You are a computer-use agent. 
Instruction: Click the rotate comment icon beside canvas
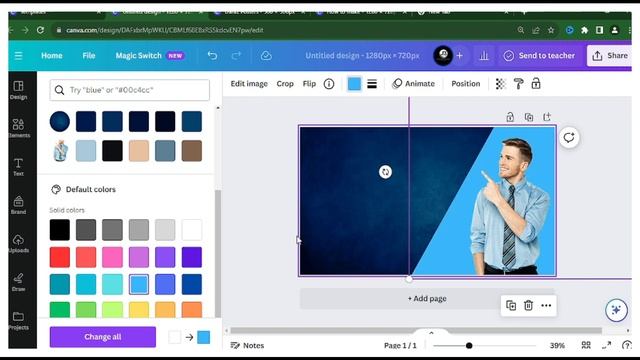(x=569, y=138)
